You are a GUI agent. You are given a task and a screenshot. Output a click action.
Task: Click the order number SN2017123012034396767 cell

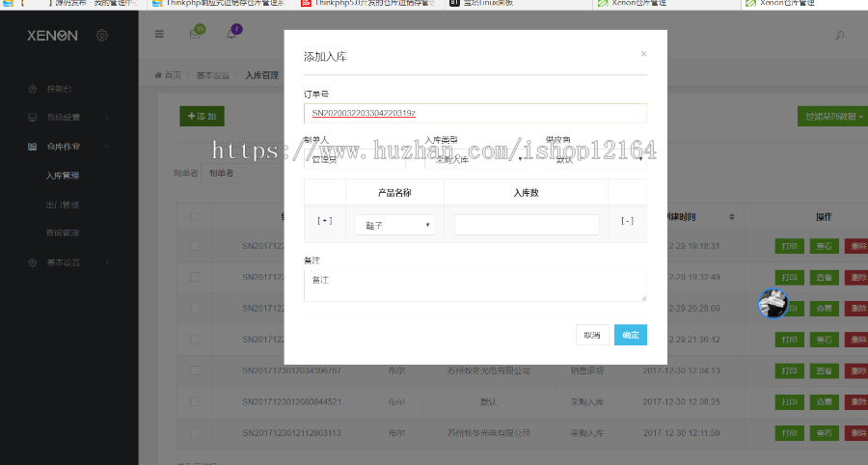(x=291, y=370)
